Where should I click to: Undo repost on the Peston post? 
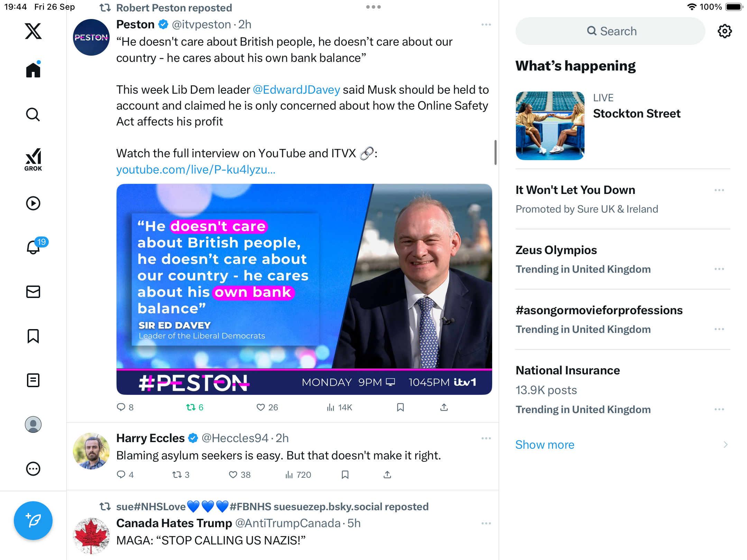tap(195, 407)
